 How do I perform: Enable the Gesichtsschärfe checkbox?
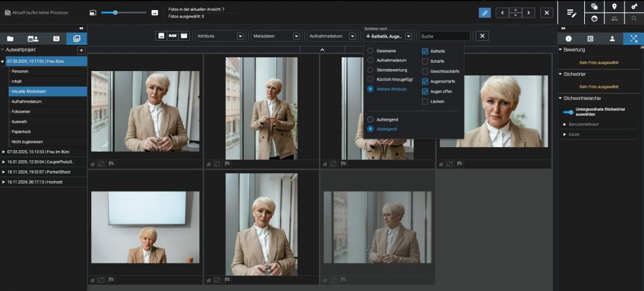point(425,72)
